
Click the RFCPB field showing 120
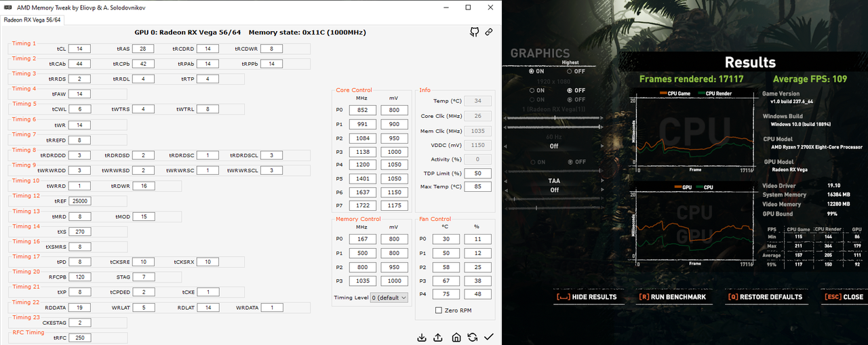pos(79,277)
